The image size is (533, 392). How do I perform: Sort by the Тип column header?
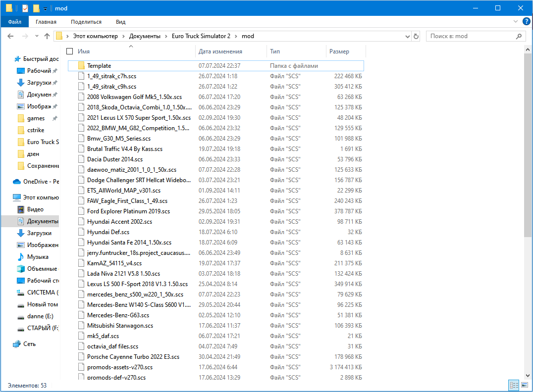[275, 51]
